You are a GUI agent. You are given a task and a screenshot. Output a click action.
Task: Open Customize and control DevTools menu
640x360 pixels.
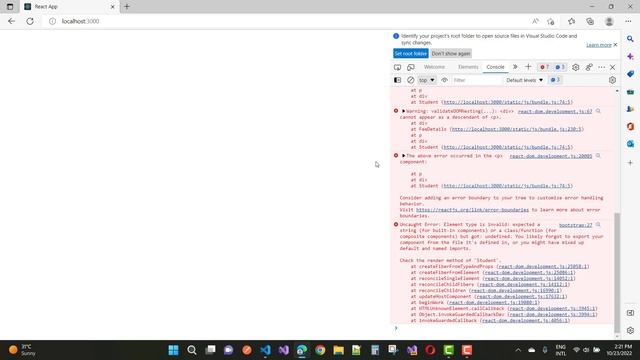click(x=602, y=67)
